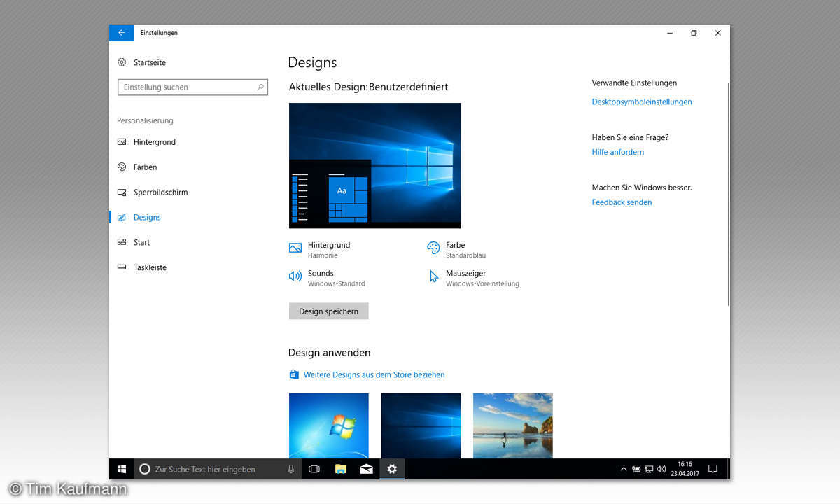
Task: Click the Design speichern button
Action: [x=328, y=311]
